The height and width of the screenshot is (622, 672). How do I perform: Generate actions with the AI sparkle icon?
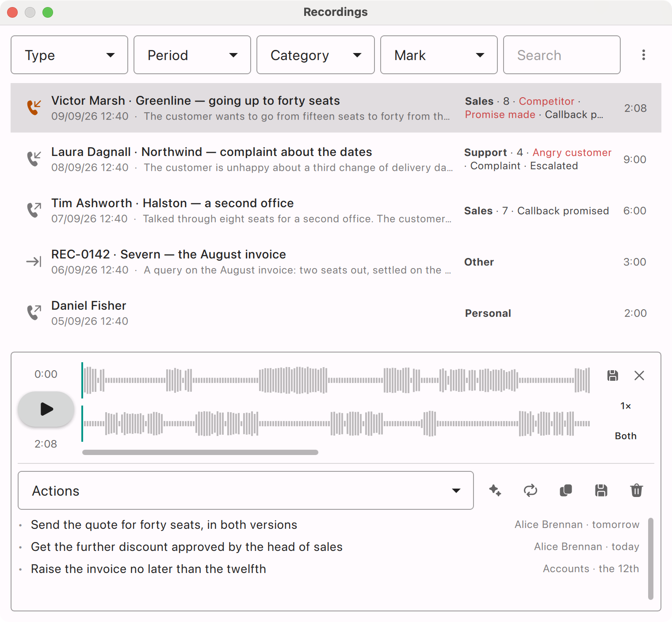tap(495, 490)
